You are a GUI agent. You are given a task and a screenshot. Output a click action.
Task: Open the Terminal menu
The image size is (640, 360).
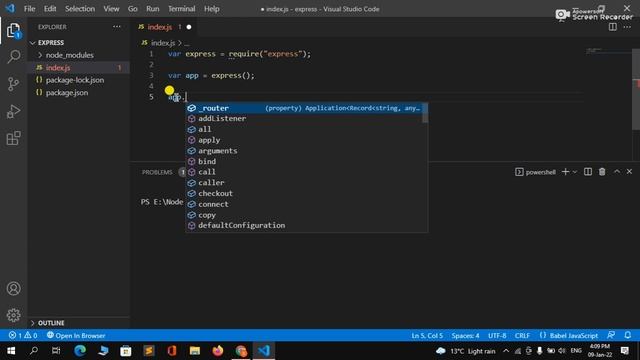point(182,9)
